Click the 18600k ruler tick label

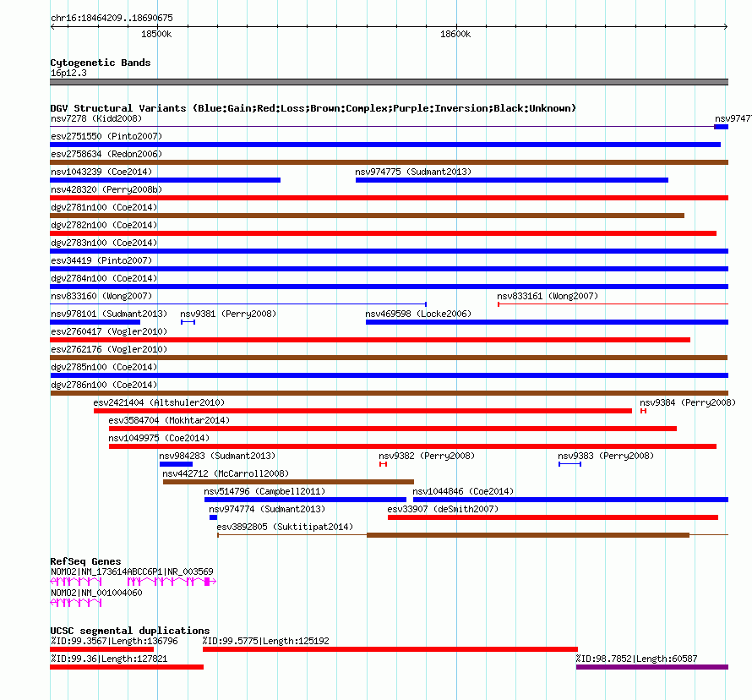pyautogui.click(x=455, y=34)
